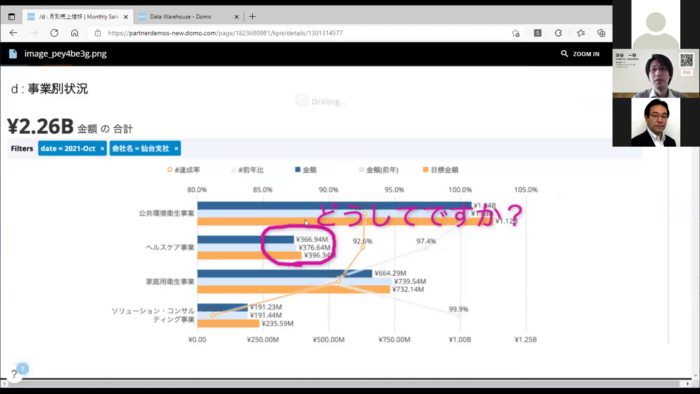The image size is (700, 394).
Task: Click the 公共環境衛生事業 dark blue bar
Action: (x=334, y=206)
